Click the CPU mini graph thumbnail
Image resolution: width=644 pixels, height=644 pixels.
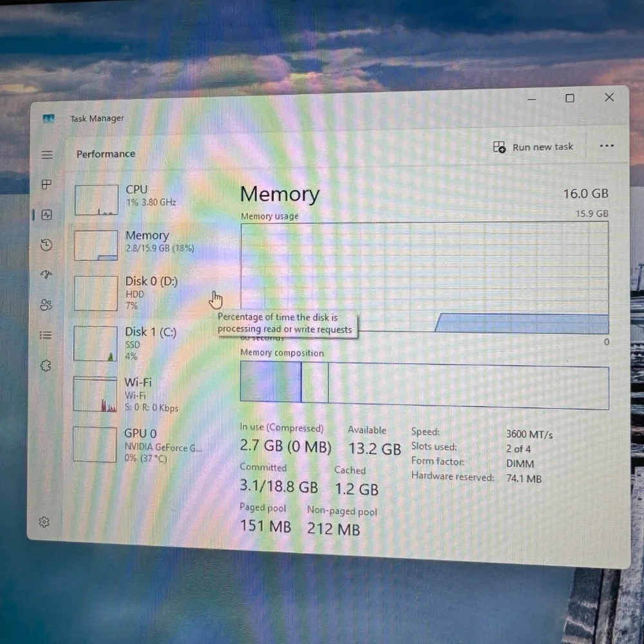pyautogui.click(x=97, y=200)
